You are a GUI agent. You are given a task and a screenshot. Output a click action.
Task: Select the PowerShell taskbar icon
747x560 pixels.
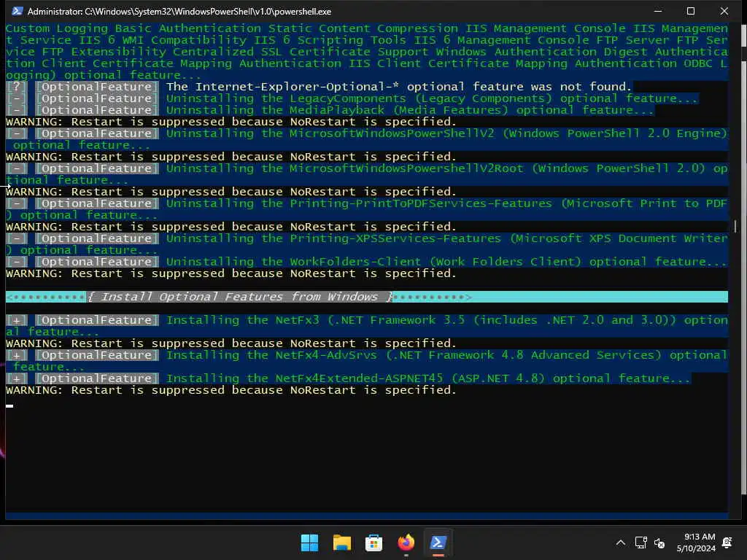click(x=438, y=542)
